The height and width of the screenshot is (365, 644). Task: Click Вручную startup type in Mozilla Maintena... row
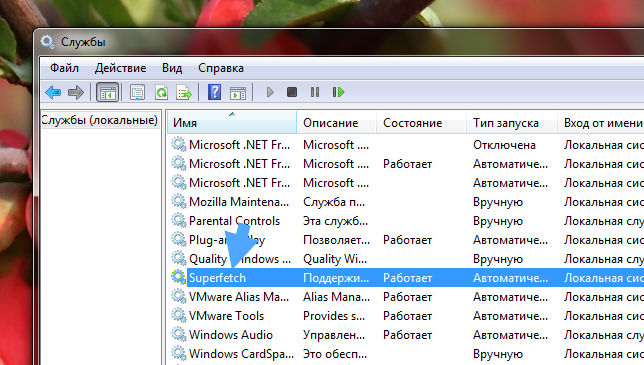pyautogui.click(x=498, y=202)
